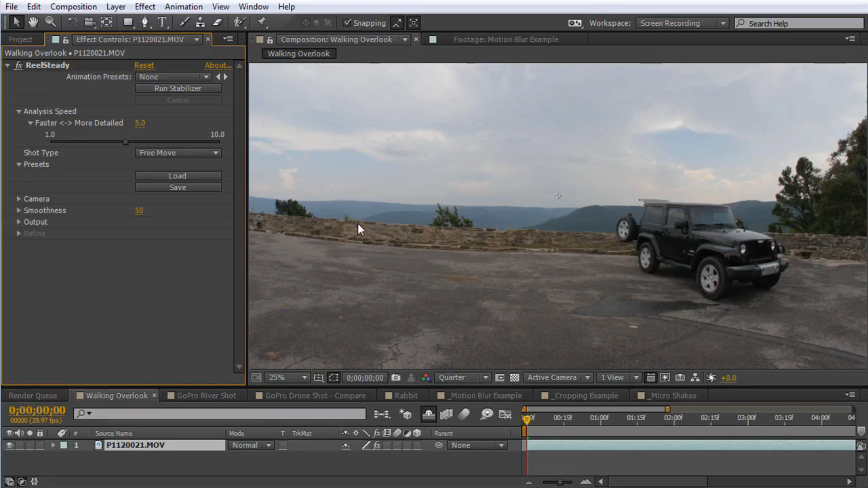Image resolution: width=868 pixels, height=488 pixels.
Task: Open the Animation menu
Action: [x=184, y=7]
